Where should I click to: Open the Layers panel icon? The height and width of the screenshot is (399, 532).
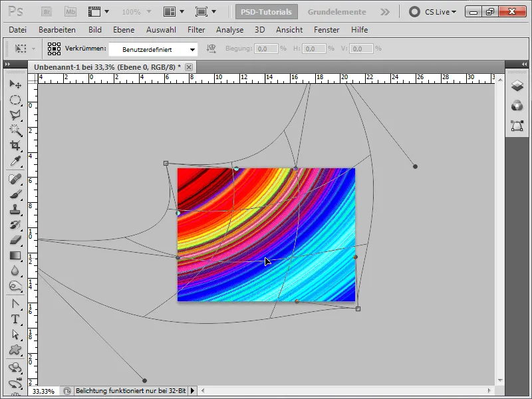pos(517,86)
